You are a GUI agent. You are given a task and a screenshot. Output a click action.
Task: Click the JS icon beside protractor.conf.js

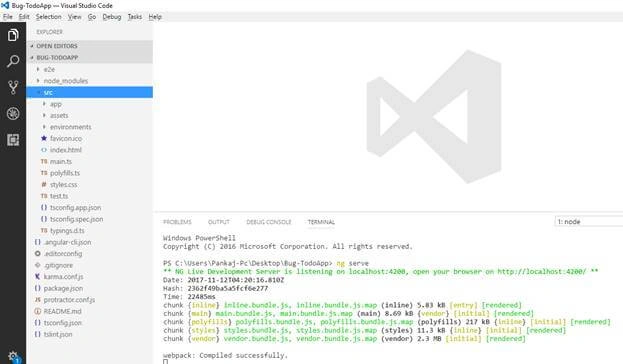click(37, 300)
